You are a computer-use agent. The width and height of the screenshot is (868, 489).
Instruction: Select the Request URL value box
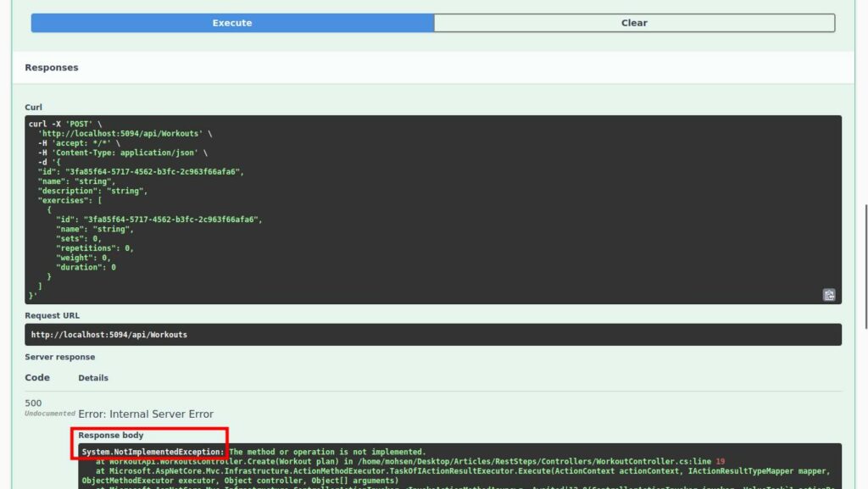[432, 335]
